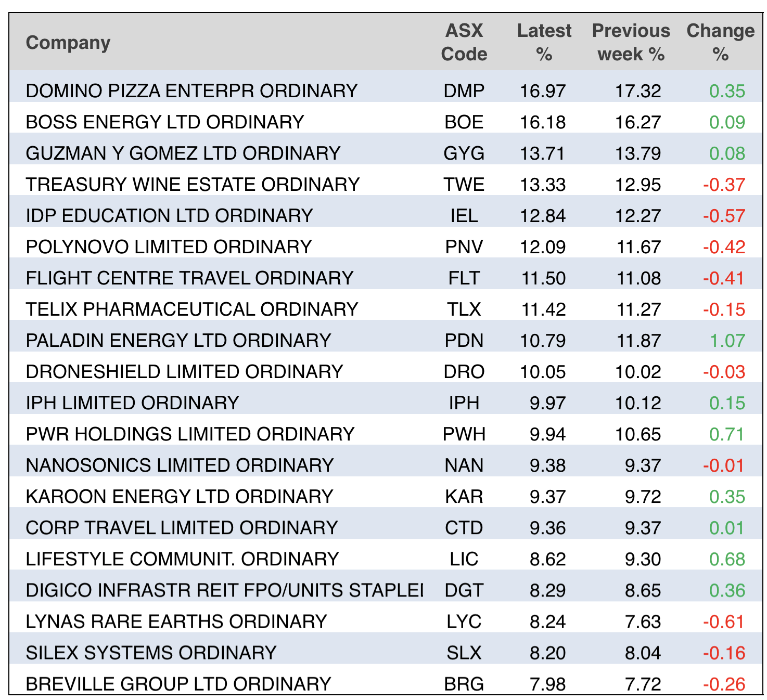Viewport: 767px width, 700px height.
Task: Click FLIGHT CENTRE TRAVEL ORDINARY name
Action: pyautogui.click(x=189, y=278)
